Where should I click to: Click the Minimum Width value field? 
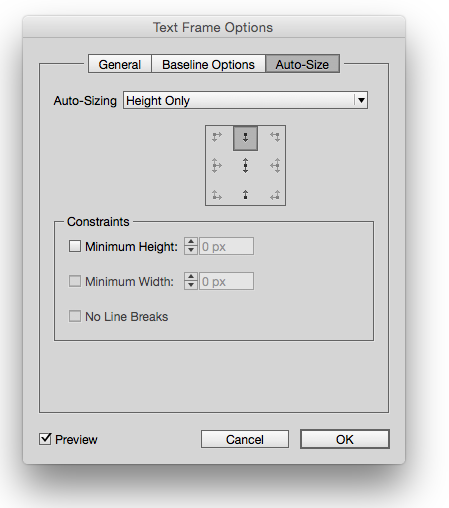(226, 281)
